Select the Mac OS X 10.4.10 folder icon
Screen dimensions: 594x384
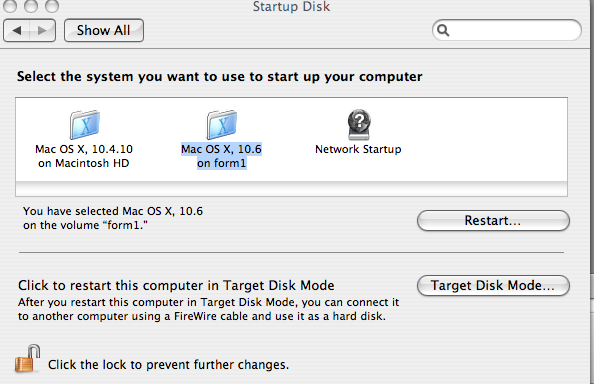point(84,125)
